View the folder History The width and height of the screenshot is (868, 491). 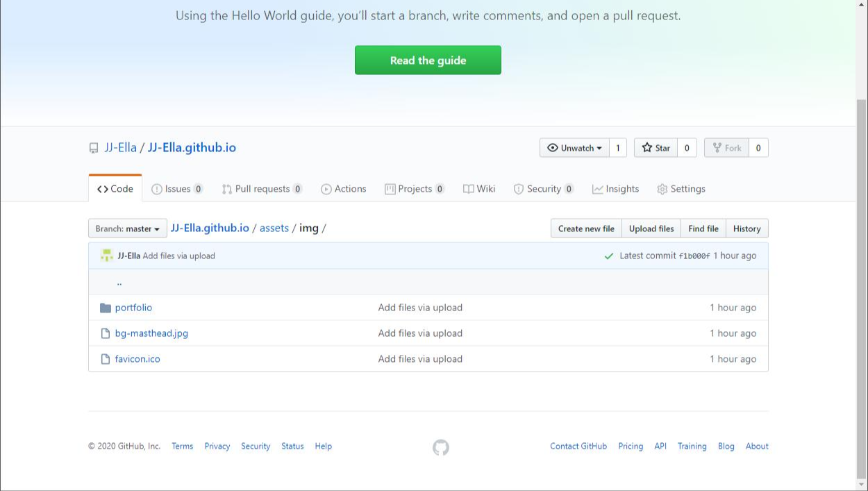746,228
